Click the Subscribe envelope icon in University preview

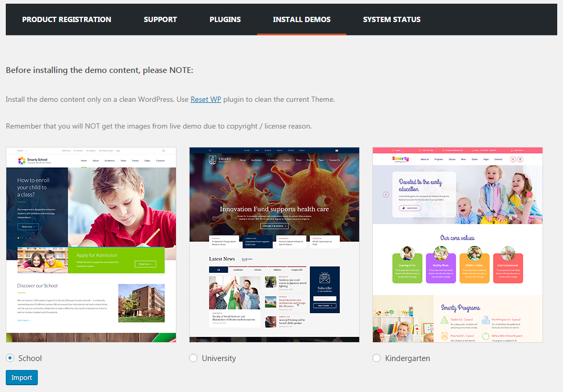325,278
